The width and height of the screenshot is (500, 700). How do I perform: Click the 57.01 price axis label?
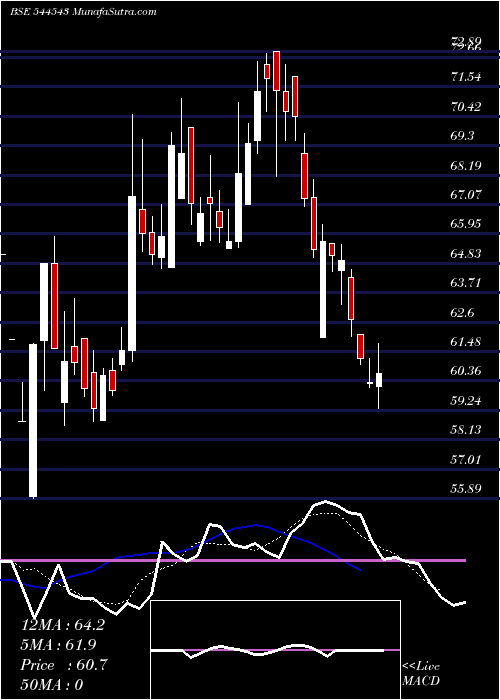[467, 459]
